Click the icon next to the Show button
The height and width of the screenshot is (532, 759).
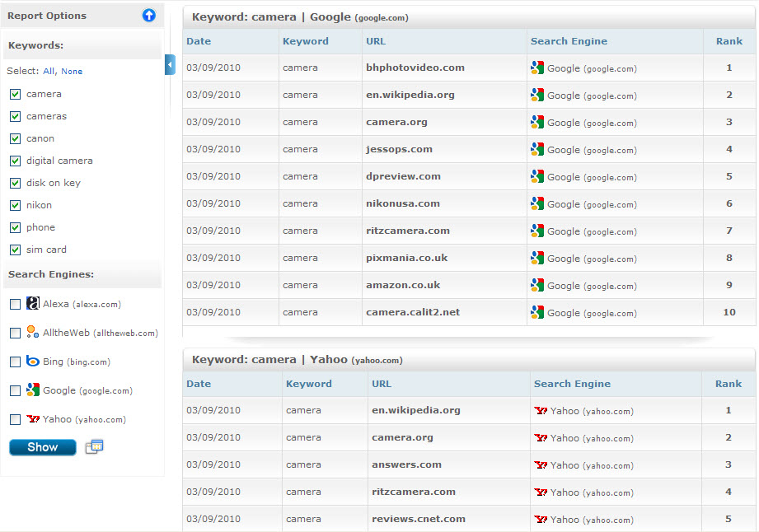pos(94,447)
